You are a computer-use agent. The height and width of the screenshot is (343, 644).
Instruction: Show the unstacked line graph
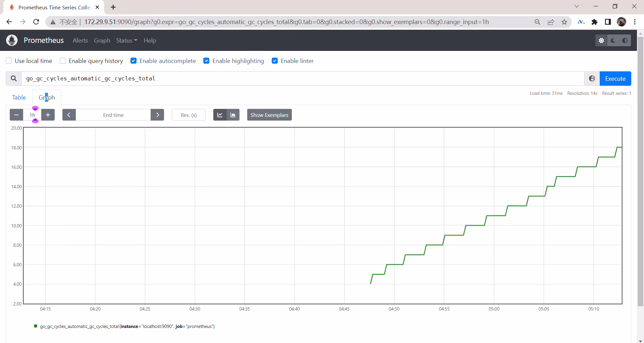pos(220,115)
